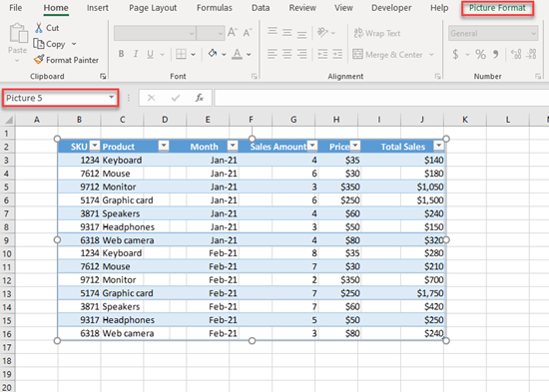
Task: Choose Bottom Align
Action: coord(301,34)
